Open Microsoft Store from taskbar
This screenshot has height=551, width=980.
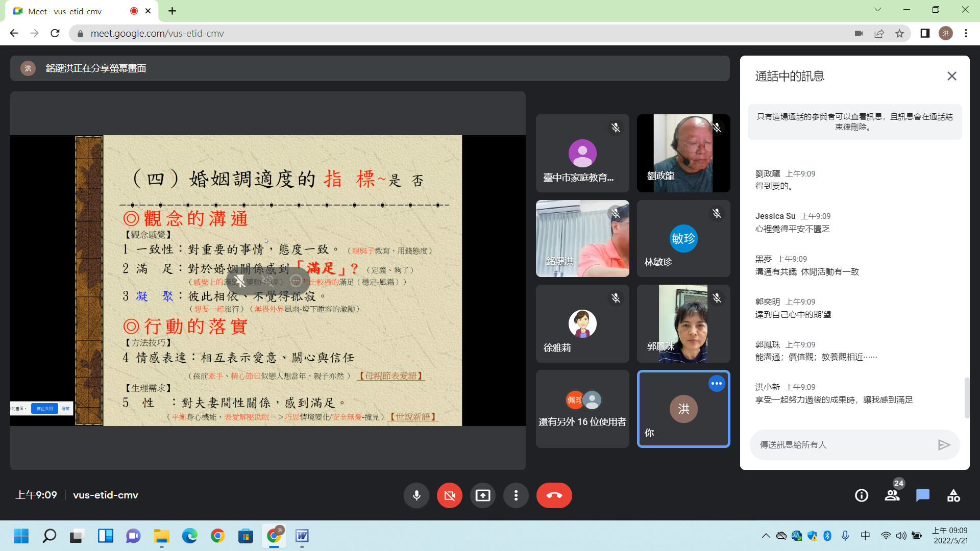pos(246,536)
